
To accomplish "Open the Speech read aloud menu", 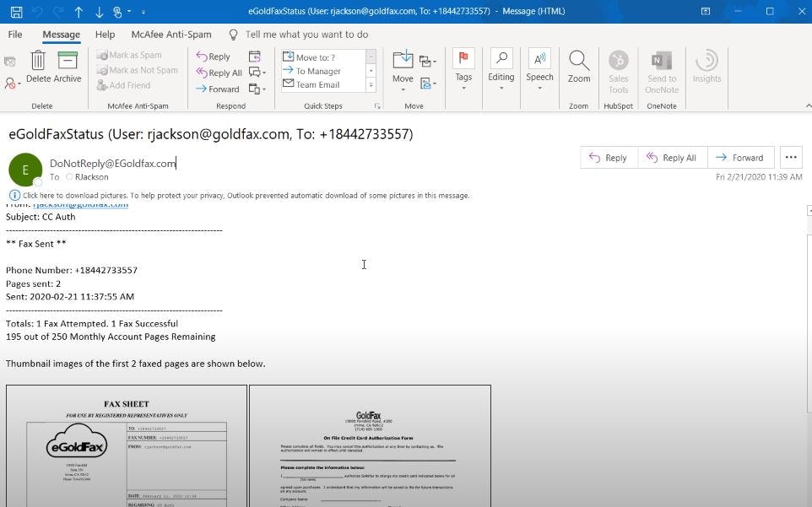I will pos(539,70).
